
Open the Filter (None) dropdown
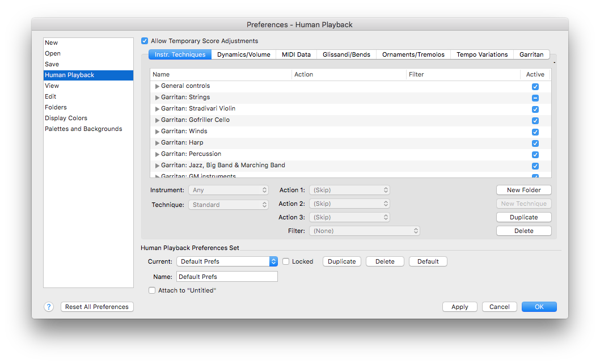(x=365, y=231)
